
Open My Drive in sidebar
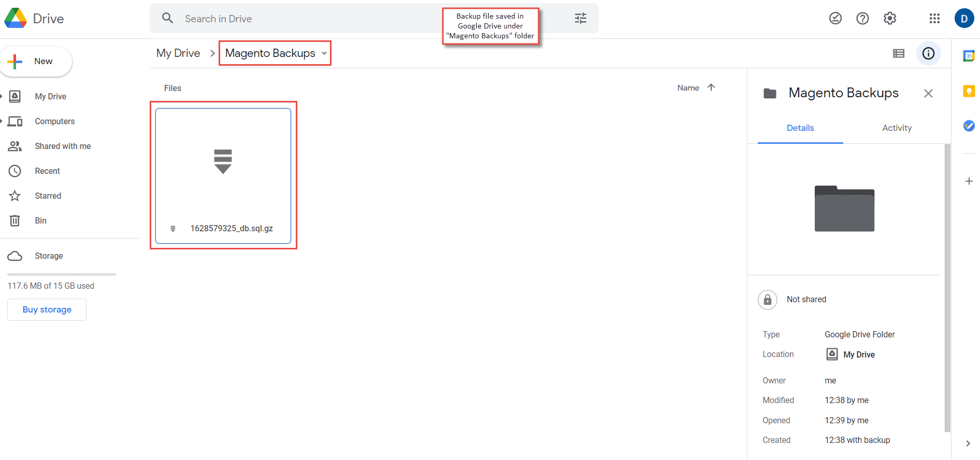click(x=50, y=96)
